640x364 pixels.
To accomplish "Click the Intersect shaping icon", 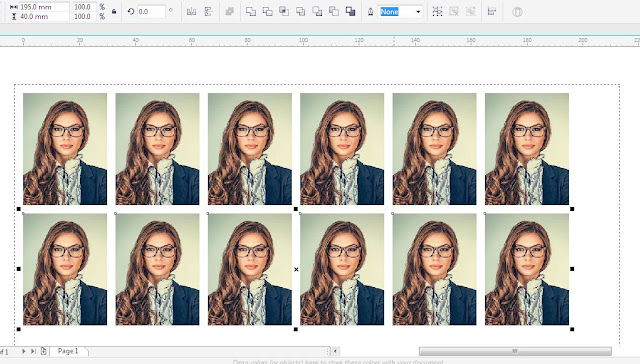I will [284, 12].
